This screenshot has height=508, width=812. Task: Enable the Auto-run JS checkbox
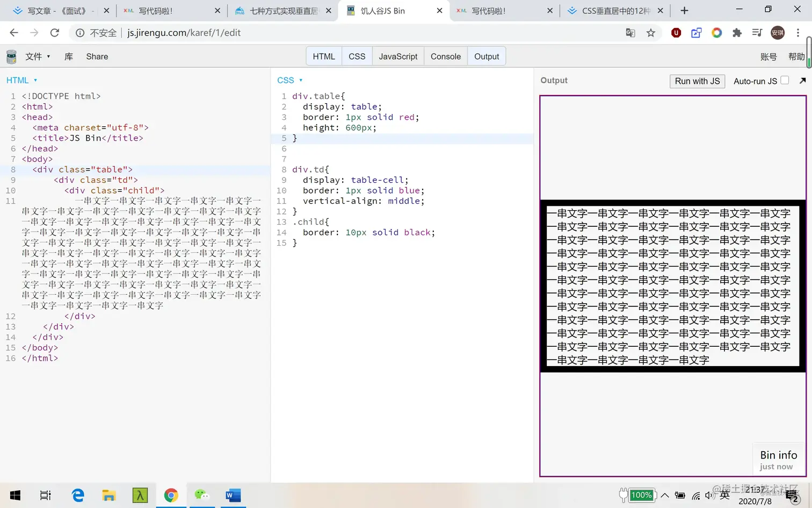click(x=785, y=80)
